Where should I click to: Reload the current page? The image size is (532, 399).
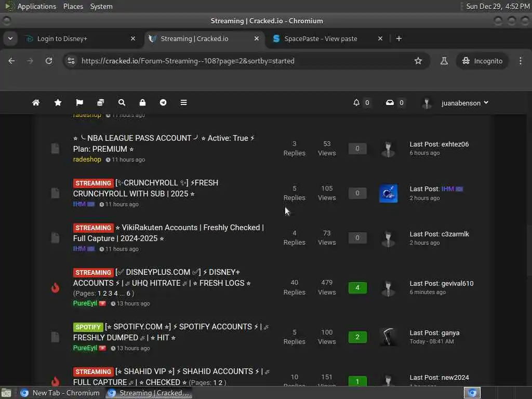[x=49, y=61]
